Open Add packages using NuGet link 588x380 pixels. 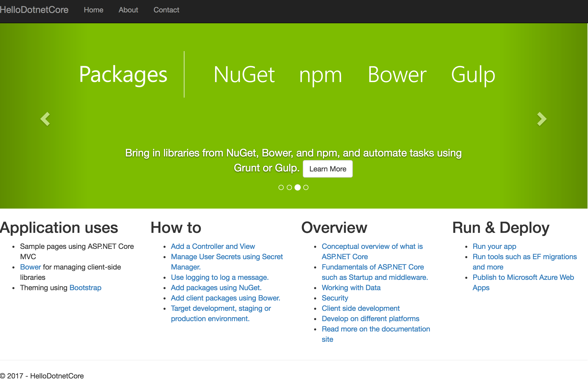coord(216,288)
